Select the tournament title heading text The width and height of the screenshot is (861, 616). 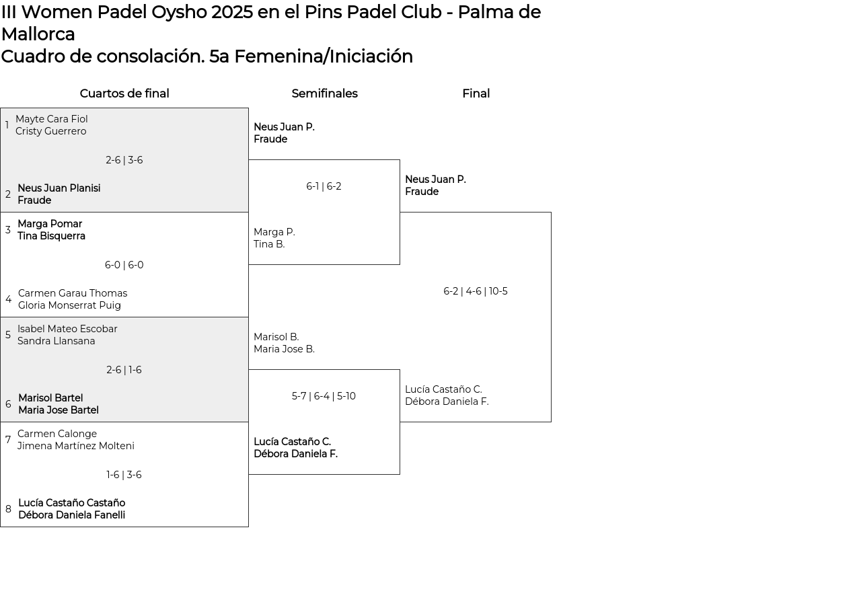(270, 23)
